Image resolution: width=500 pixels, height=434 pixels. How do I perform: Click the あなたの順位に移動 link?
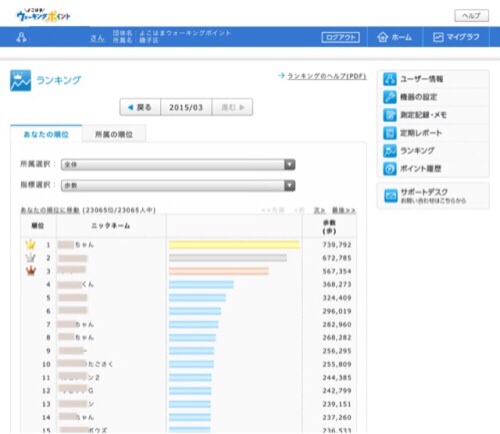click(x=50, y=210)
